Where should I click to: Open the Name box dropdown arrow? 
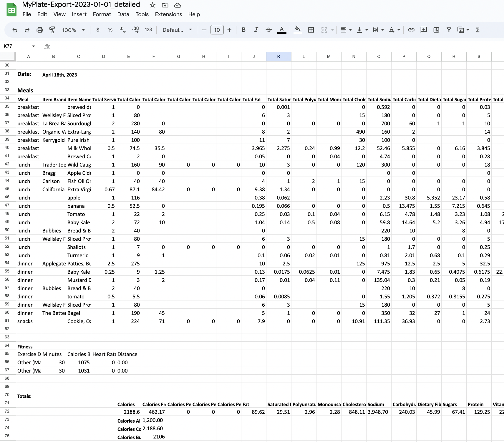[x=34, y=46]
